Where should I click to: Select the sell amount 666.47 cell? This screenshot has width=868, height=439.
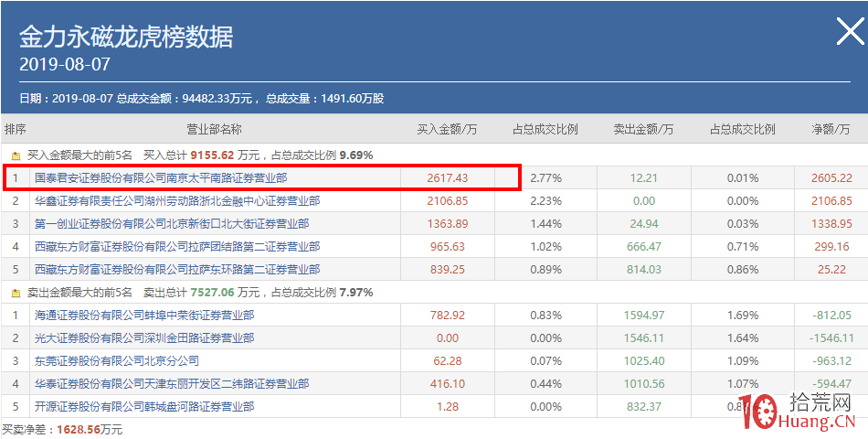(x=644, y=247)
